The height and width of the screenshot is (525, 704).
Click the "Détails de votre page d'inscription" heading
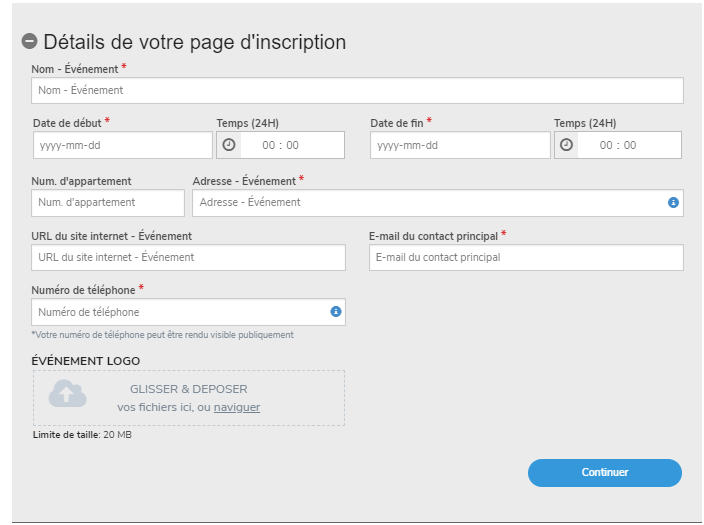(195, 42)
